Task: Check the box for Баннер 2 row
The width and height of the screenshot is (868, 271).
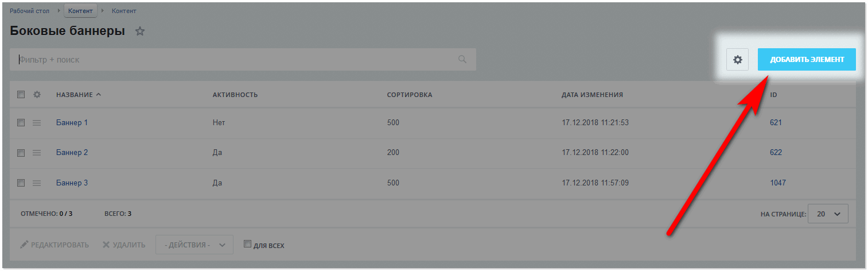Action: (x=21, y=153)
